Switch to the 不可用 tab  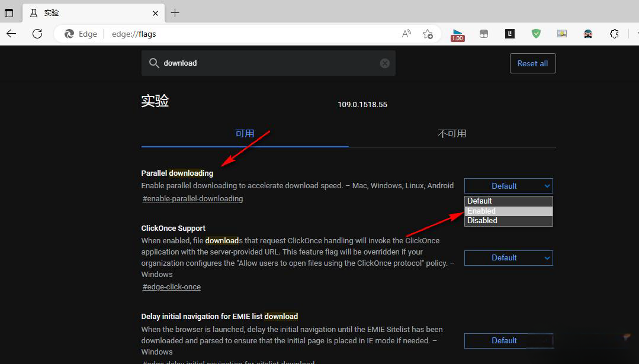(452, 134)
